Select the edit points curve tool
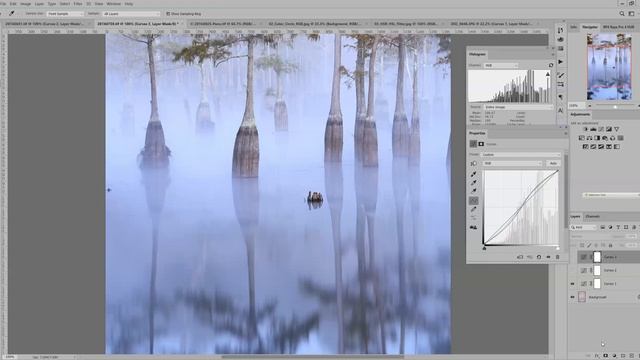Viewport: 640px width, 360px height. click(x=473, y=200)
